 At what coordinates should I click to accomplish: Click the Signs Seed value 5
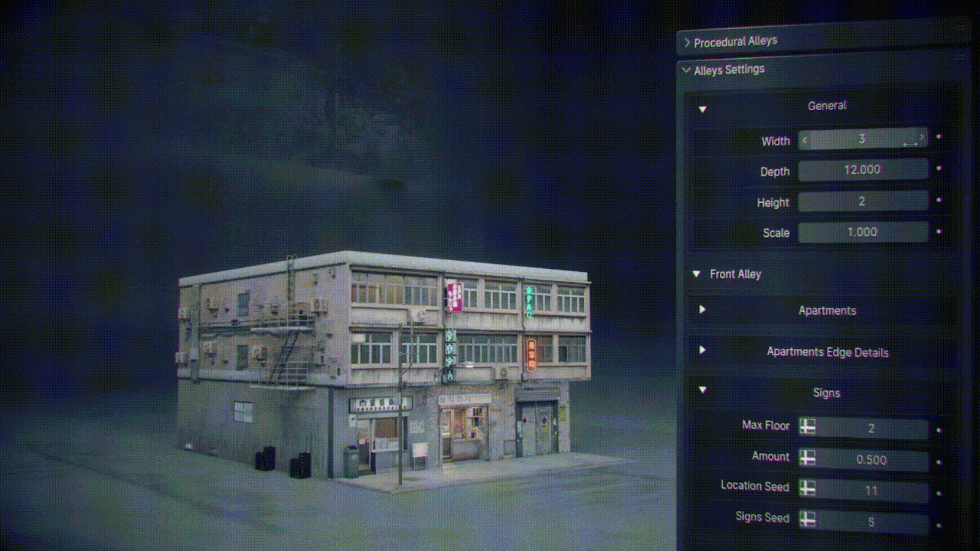pyautogui.click(x=872, y=522)
